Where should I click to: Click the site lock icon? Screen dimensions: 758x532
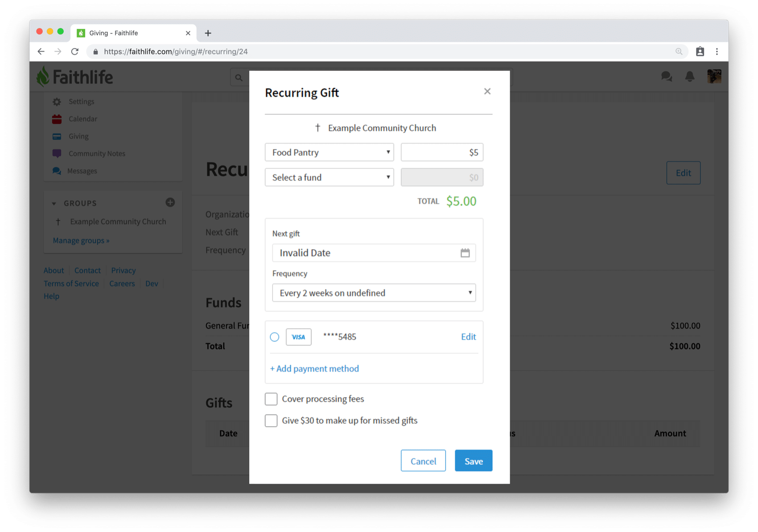click(95, 52)
